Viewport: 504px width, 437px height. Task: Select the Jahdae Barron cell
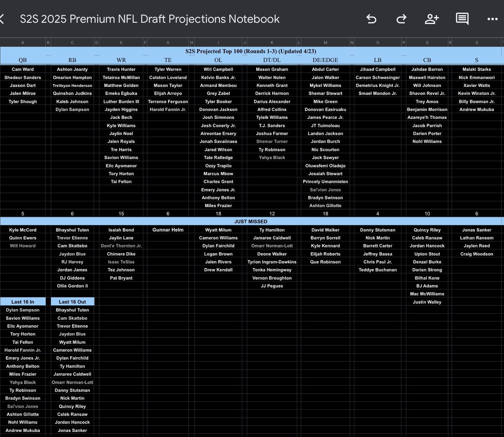pos(427,69)
